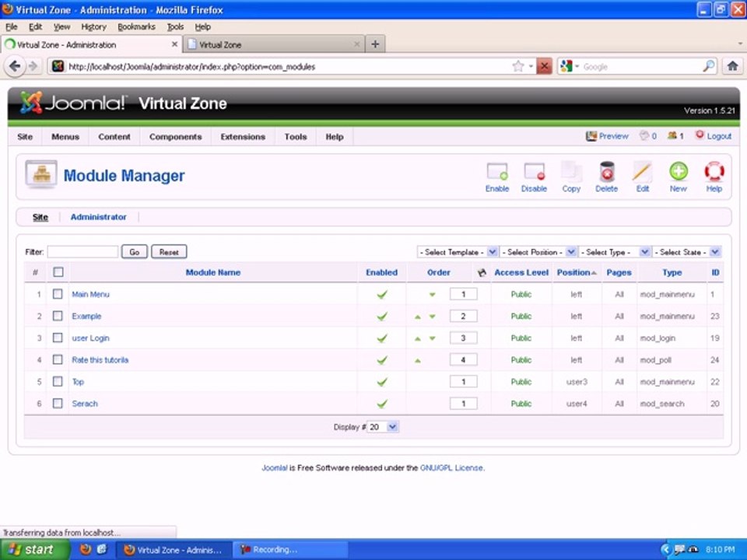The image size is (747, 560).
Task: Click the save order icon beside Order
Action: [x=482, y=272]
